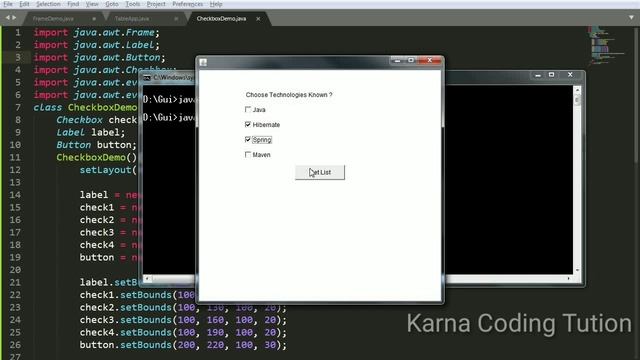Click the Get List button
Viewport: 640px width, 360px height.
(320, 172)
